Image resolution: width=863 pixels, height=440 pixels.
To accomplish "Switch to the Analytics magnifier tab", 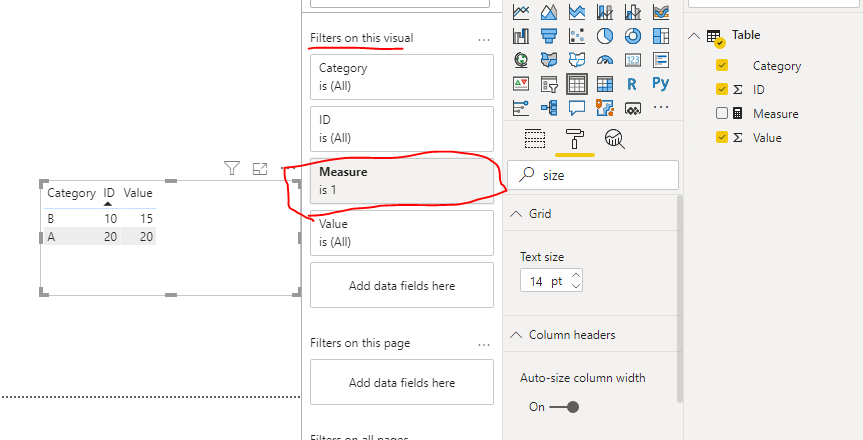I will pos(615,139).
